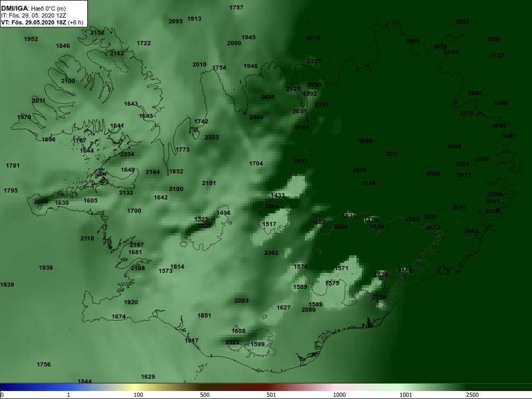532x399 pixels.
Task: Click the map value 1938
Action: (45, 268)
